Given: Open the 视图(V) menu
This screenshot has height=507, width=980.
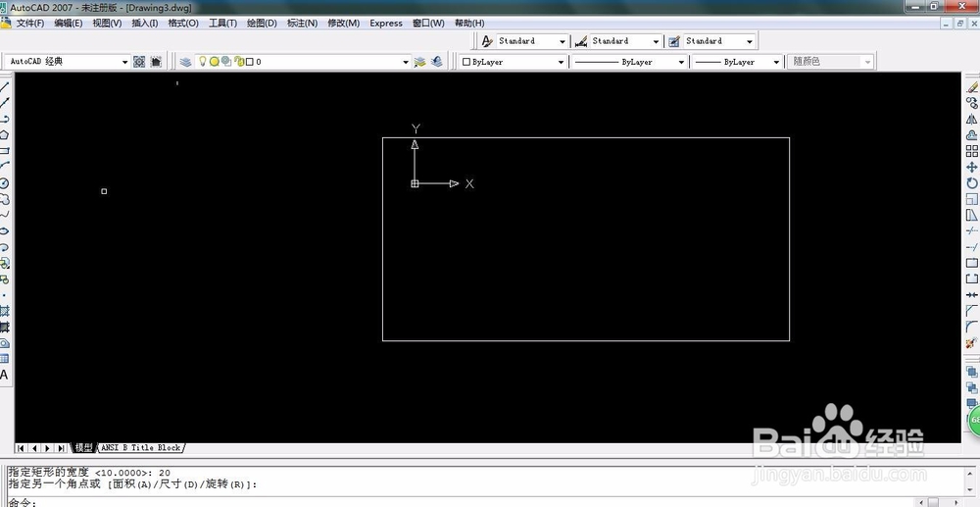Looking at the screenshot, I should [107, 24].
